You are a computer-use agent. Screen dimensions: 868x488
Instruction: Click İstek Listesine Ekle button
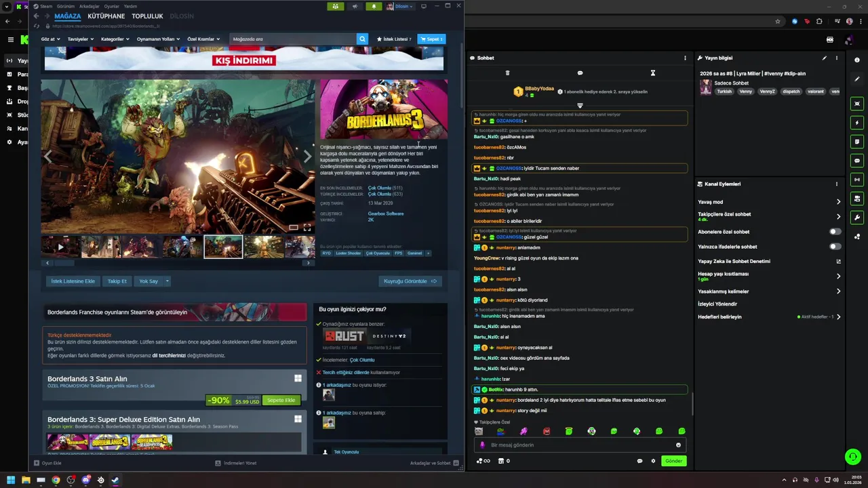73,281
